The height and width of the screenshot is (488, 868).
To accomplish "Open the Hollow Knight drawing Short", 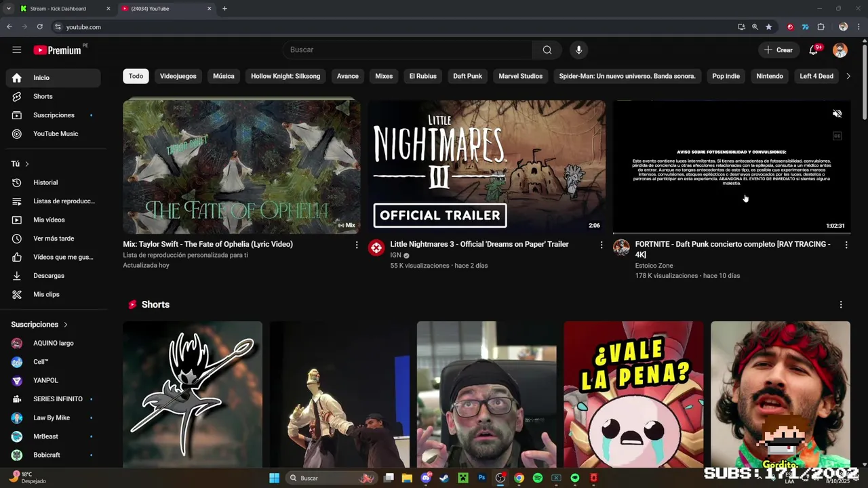I will (x=193, y=394).
